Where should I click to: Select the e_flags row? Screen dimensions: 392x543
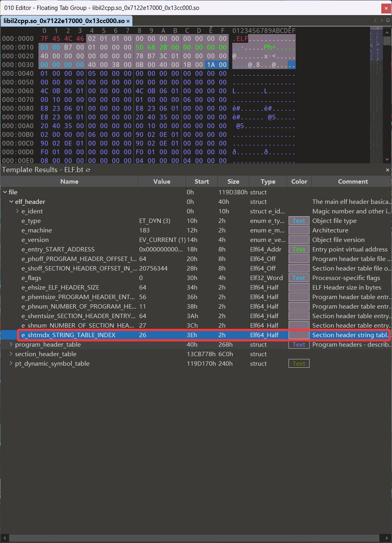tap(196, 278)
